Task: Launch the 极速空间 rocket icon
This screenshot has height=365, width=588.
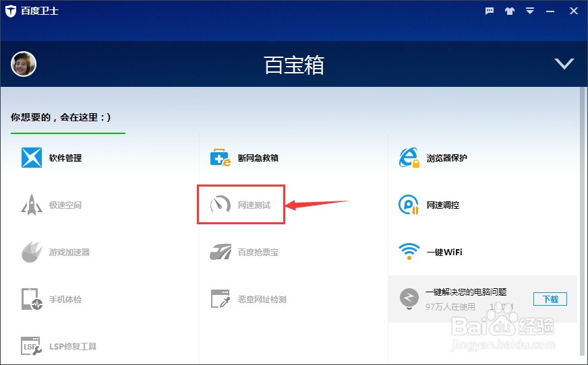Action: (x=32, y=205)
